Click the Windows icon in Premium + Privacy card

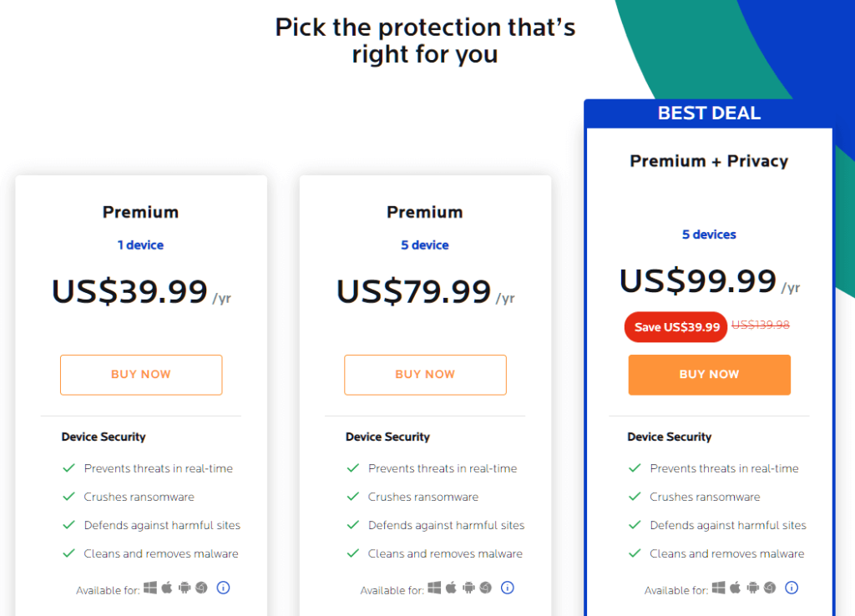719,588
